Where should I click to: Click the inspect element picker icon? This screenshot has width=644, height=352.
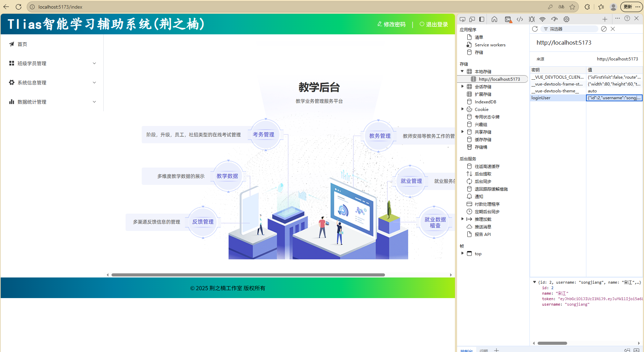pyautogui.click(x=462, y=19)
